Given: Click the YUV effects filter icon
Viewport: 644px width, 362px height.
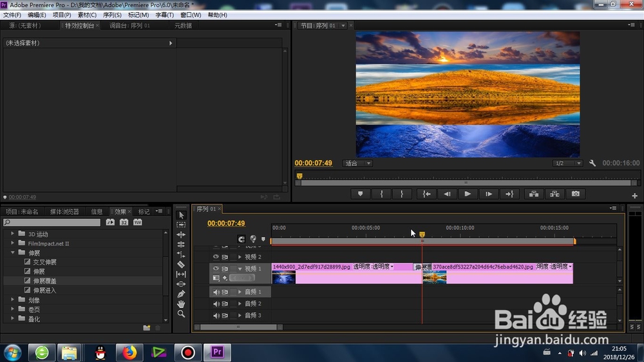Looking at the screenshot, I should coord(138,222).
